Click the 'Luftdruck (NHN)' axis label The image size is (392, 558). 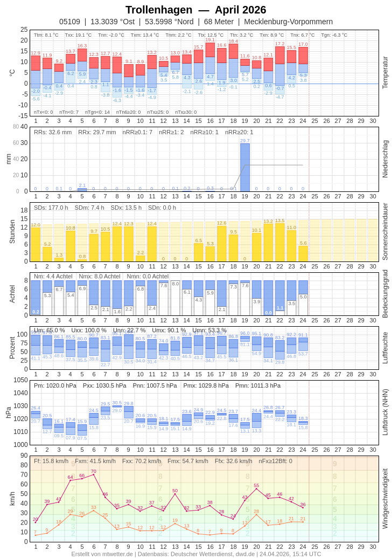pyautogui.click(x=385, y=412)
